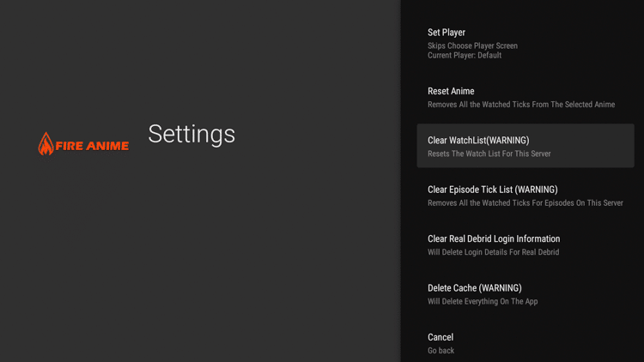Click 'Will Delete Everything On The App' text
This screenshot has width=644, height=362.
483,302
